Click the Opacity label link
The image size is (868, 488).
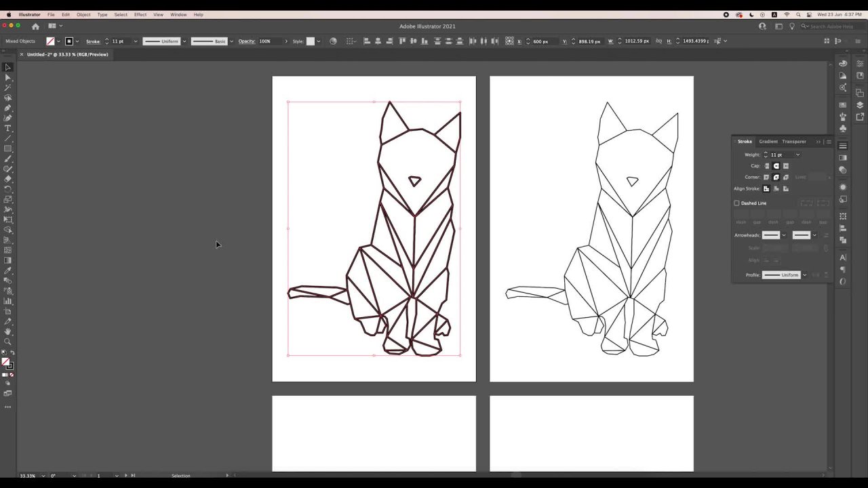pos(246,41)
